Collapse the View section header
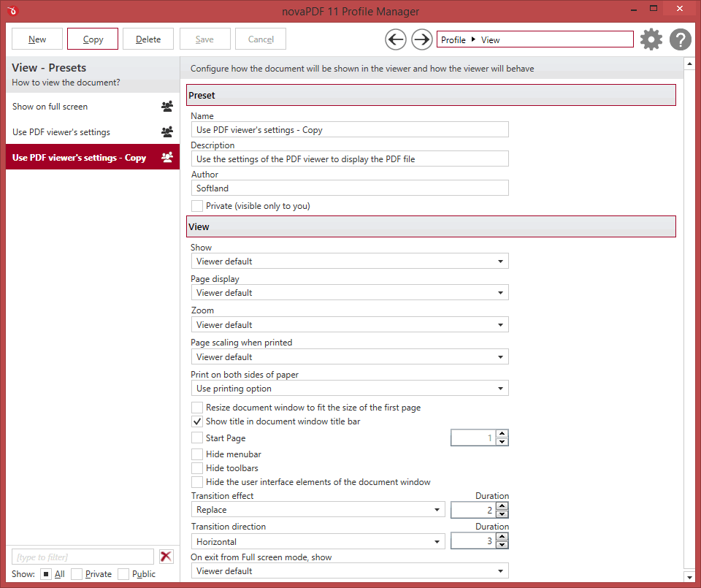The height and width of the screenshot is (588, 701). (x=431, y=226)
